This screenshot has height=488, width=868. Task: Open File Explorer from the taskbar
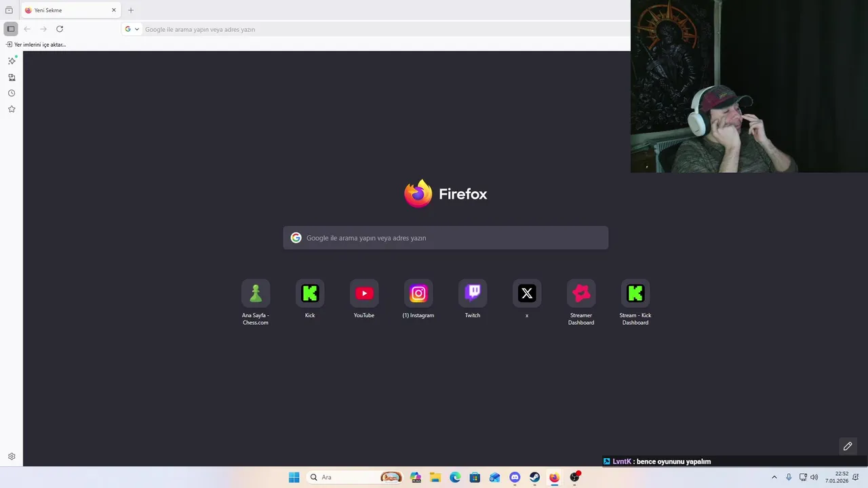(x=435, y=477)
